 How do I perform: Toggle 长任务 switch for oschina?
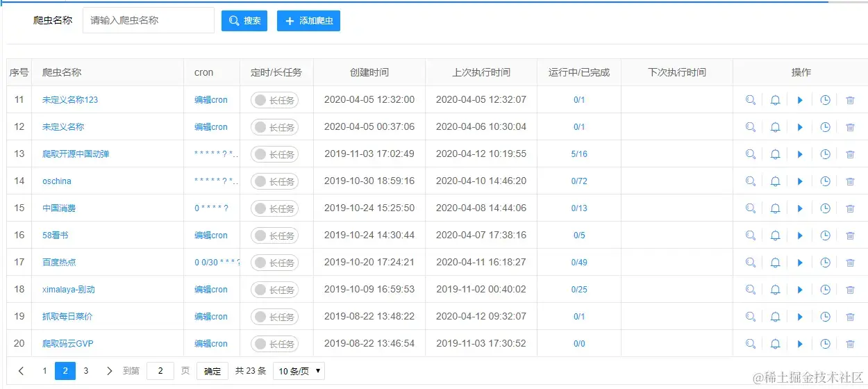pyautogui.click(x=274, y=181)
